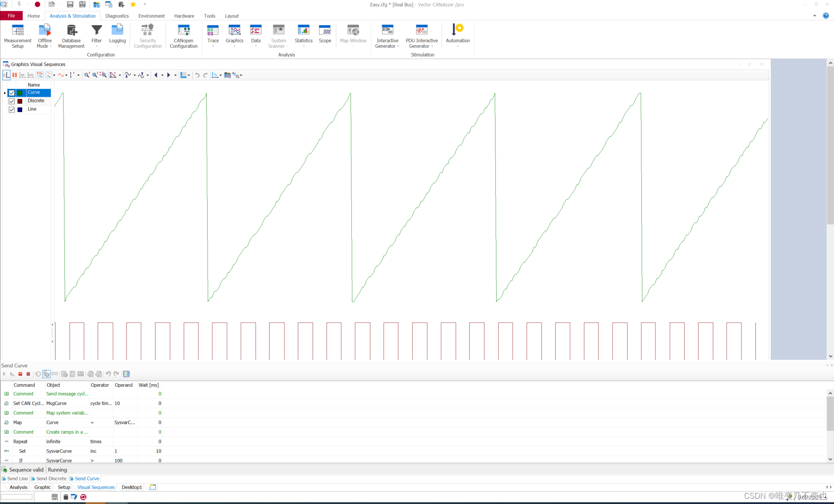Click the green Curve color swatch
The height and width of the screenshot is (504, 834).
20,93
